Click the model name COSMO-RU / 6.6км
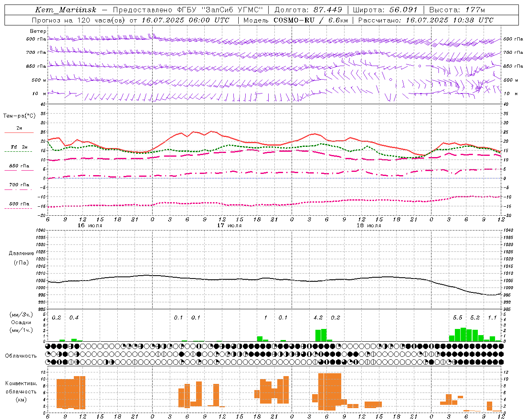The width and height of the screenshot is (525, 420). coord(311,20)
